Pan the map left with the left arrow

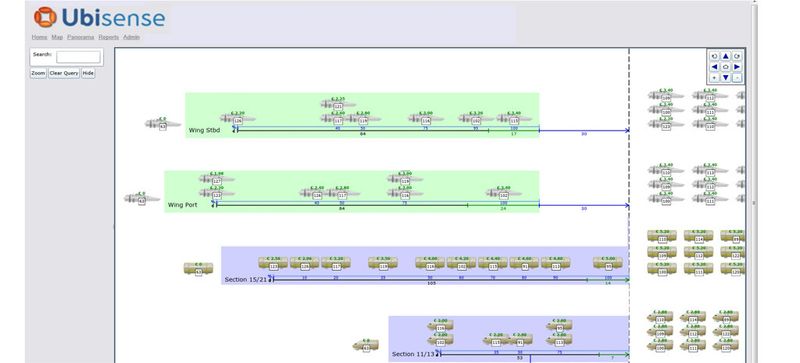(x=714, y=67)
